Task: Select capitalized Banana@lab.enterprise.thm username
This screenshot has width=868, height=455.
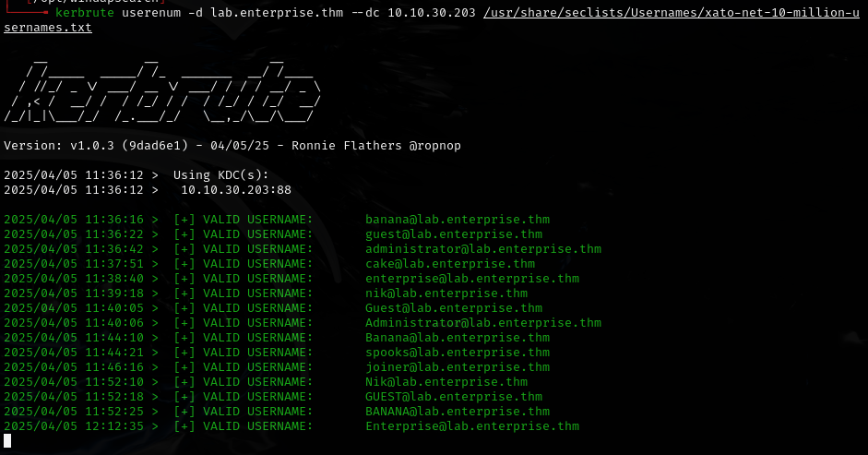Action: [x=458, y=338]
